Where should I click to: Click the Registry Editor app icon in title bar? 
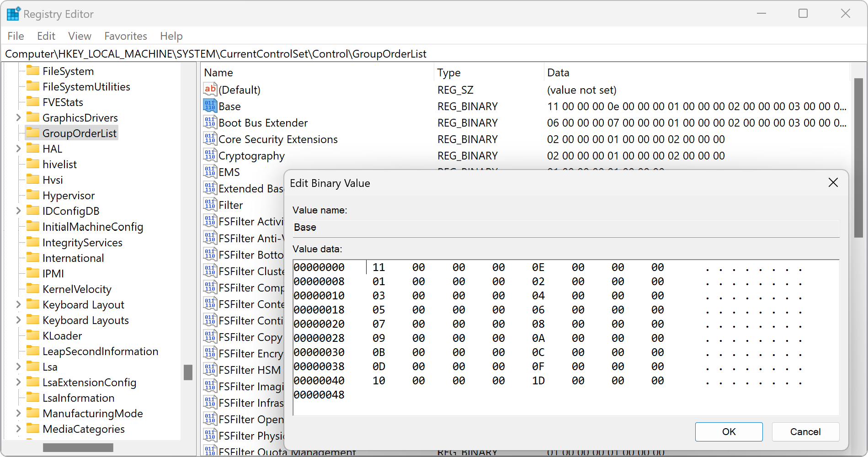point(13,14)
